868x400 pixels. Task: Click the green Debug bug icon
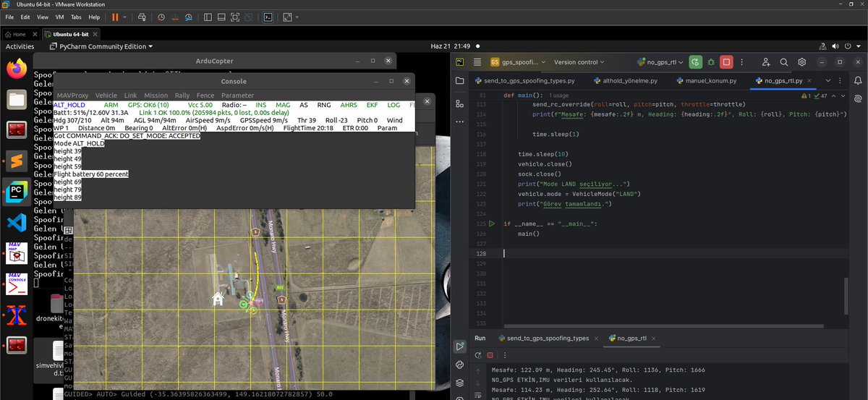[x=711, y=62]
